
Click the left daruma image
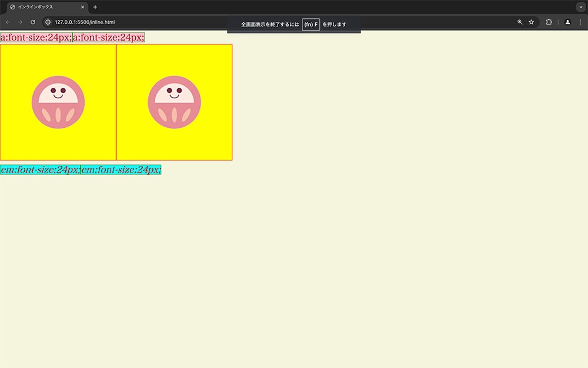pyautogui.click(x=58, y=102)
